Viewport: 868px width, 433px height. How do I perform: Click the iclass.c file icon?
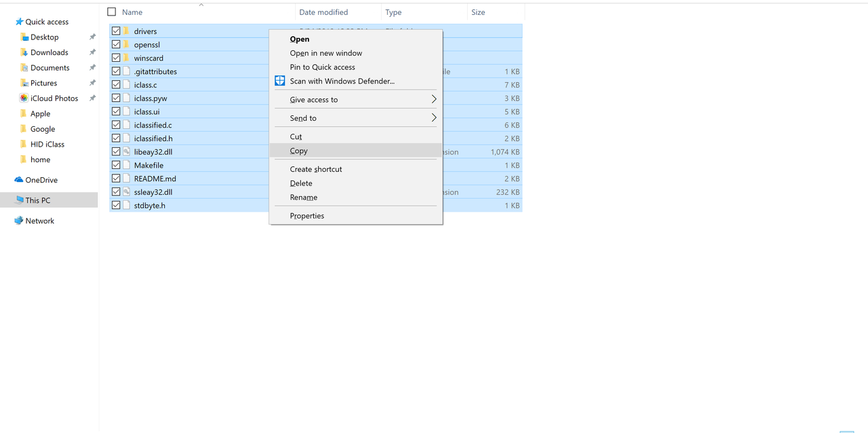127,85
